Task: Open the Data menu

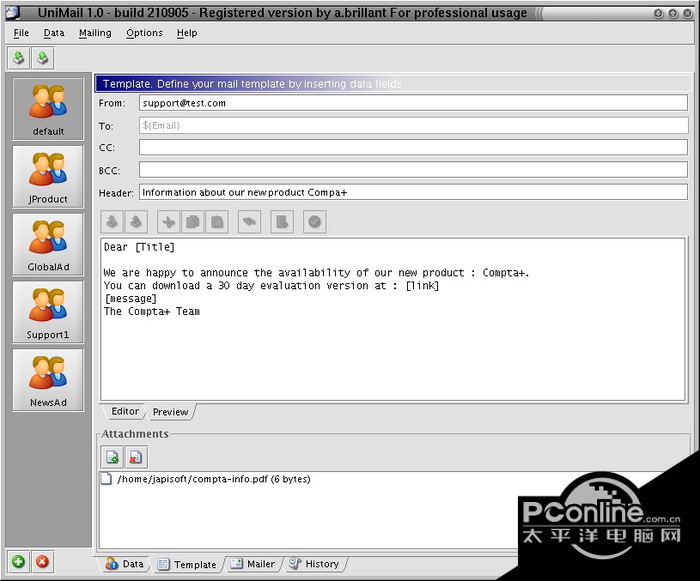Action: [54, 33]
